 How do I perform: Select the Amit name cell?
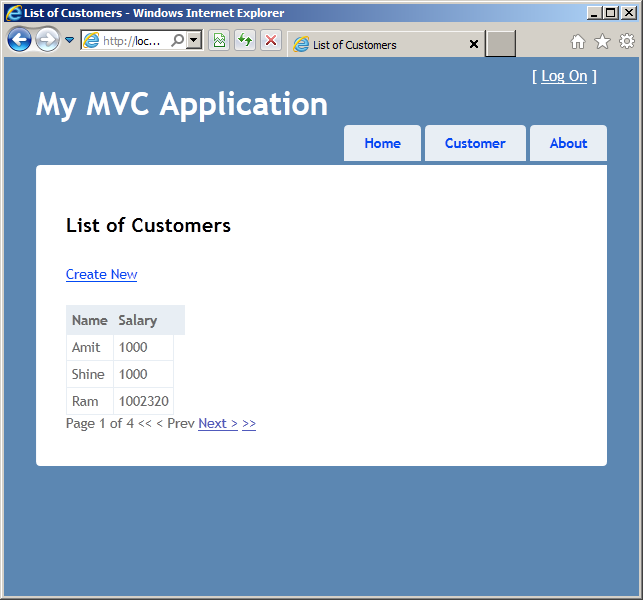coord(90,348)
